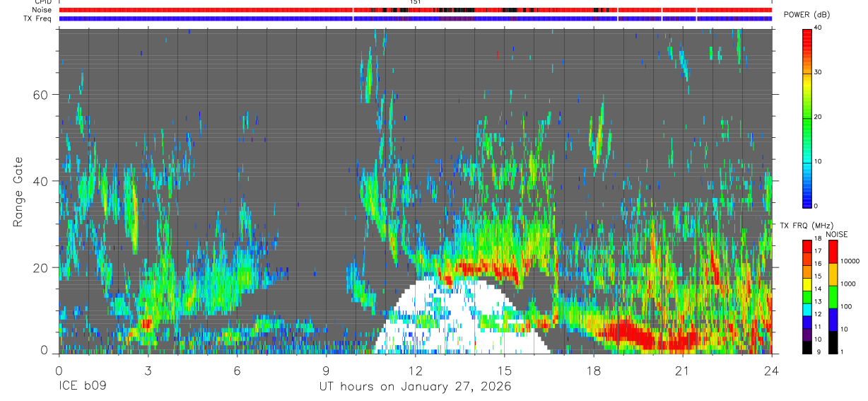Click the "Range Gate" y-axis label
868x401 pixels.
point(18,191)
